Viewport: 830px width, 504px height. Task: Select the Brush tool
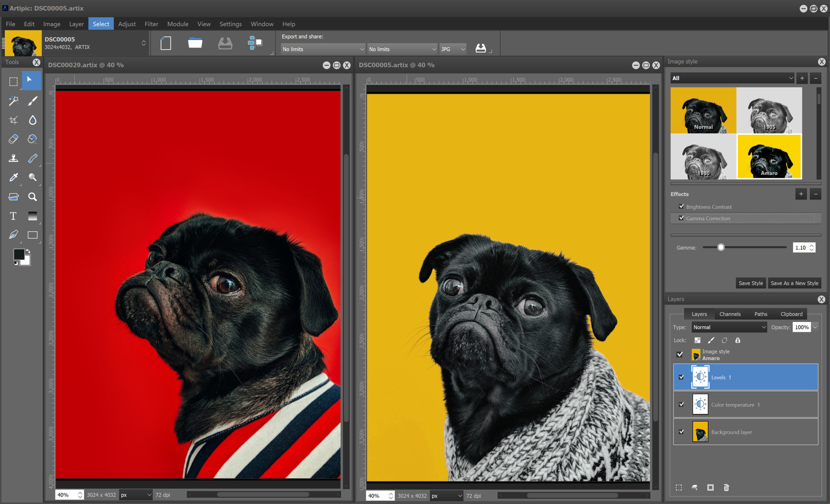[x=32, y=101]
